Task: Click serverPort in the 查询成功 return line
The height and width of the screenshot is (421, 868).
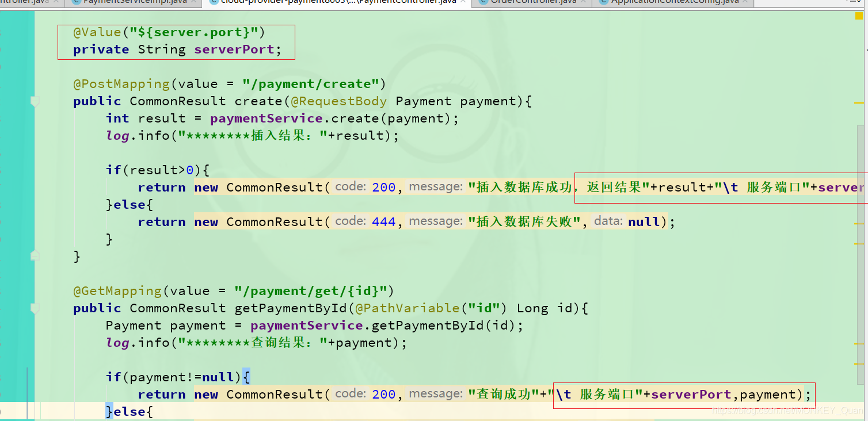Action: click(x=691, y=395)
